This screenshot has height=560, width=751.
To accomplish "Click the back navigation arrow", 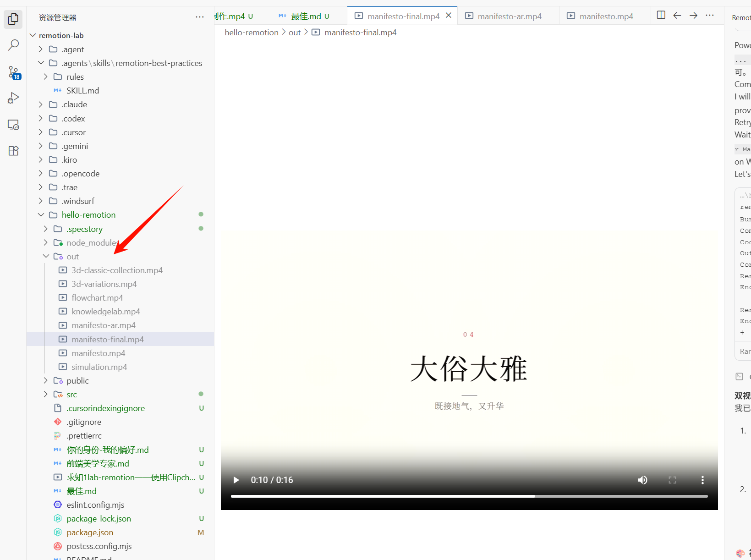I will pyautogui.click(x=677, y=15).
